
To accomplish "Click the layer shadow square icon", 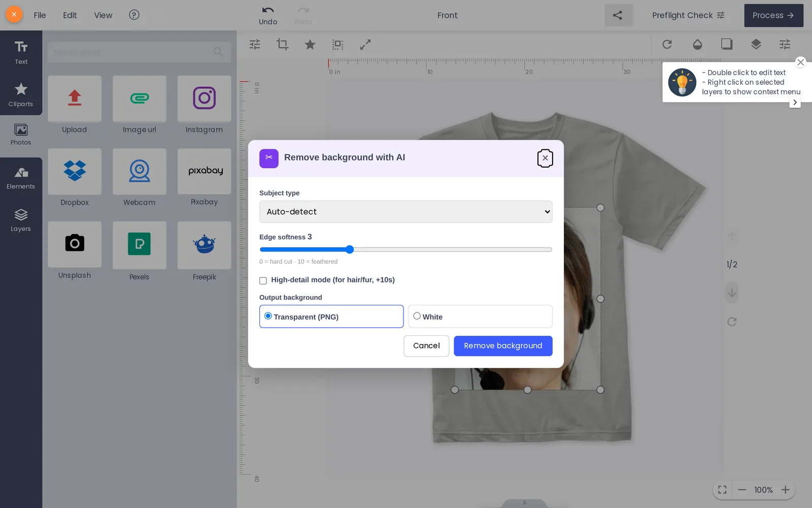I will [x=727, y=44].
